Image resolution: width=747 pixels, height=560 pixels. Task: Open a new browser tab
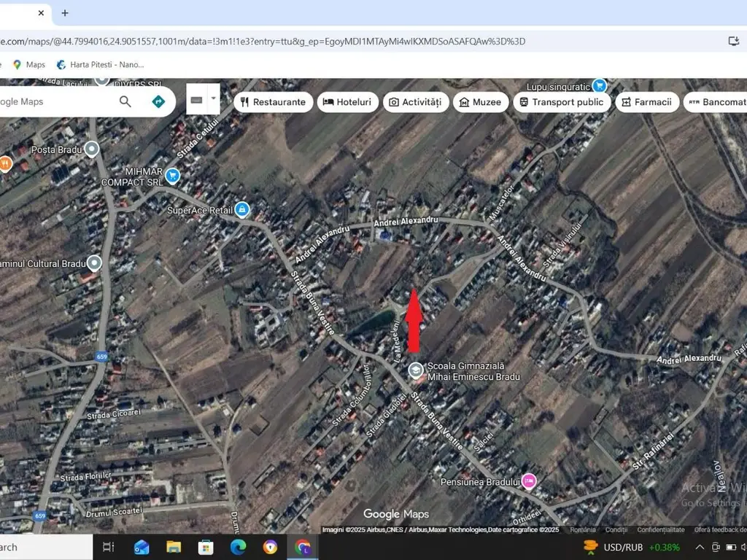[x=65, y=13]
